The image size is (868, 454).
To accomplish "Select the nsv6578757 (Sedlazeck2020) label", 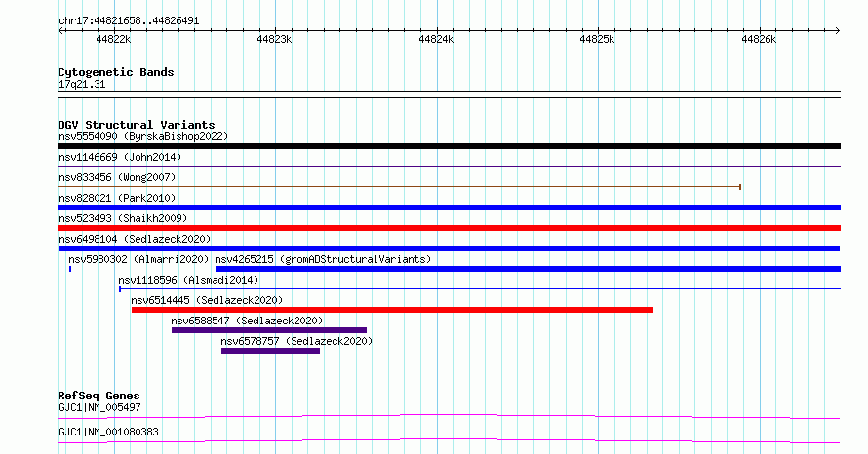I will point(296,341).
